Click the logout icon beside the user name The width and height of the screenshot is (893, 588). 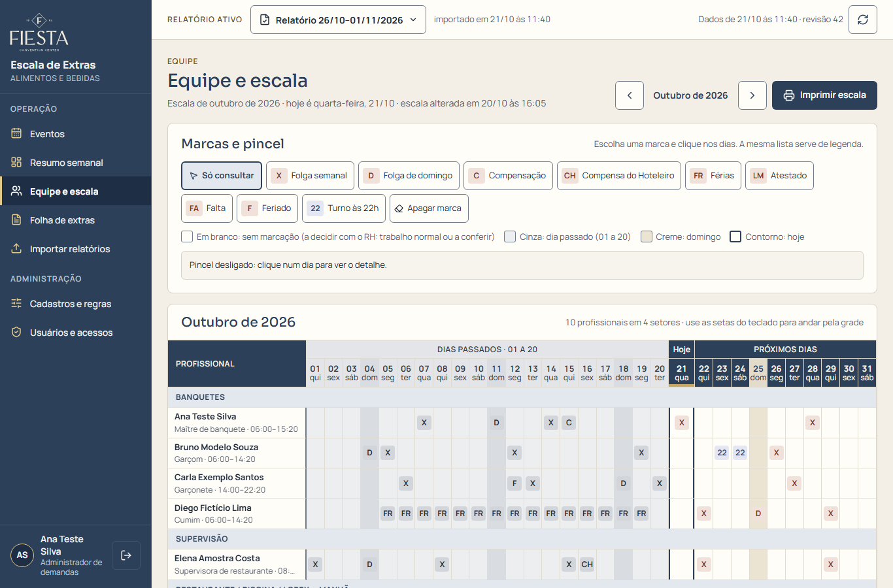(126, 555)
